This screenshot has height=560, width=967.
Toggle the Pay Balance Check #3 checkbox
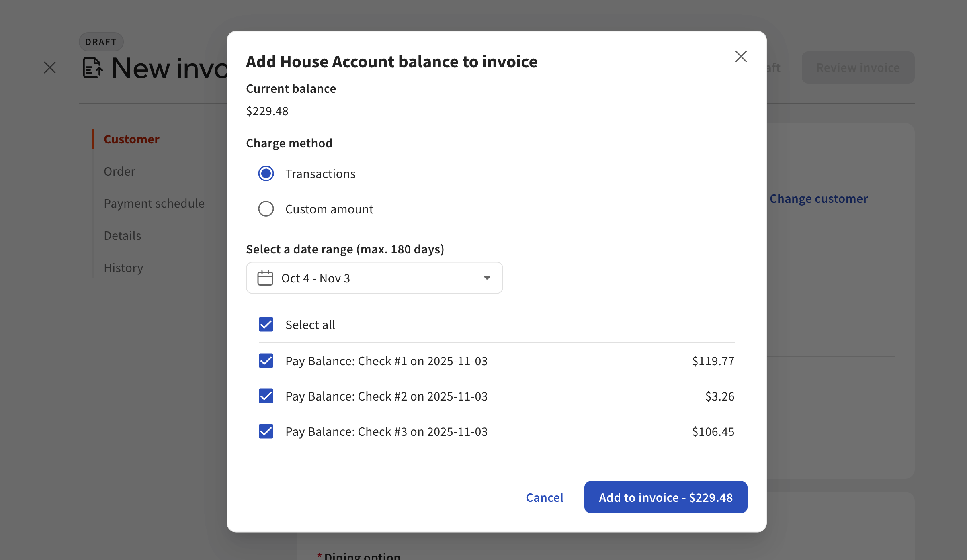tap(266, 431)
